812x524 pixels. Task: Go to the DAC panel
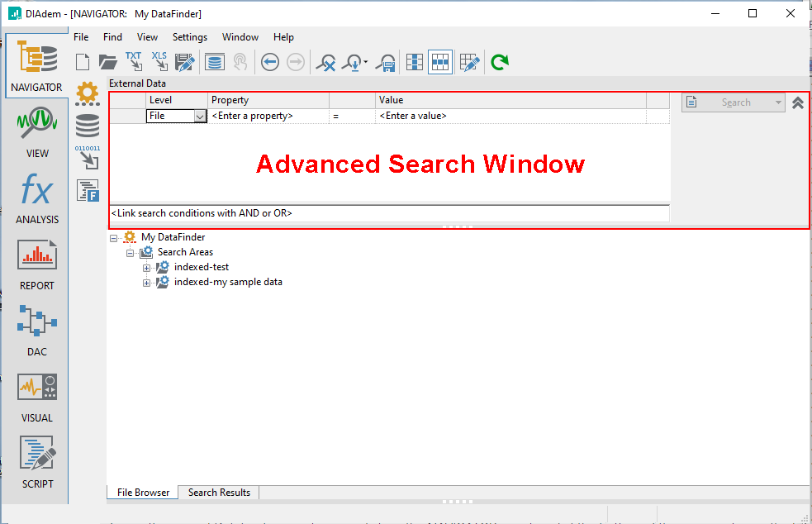(x=37, y=331)
